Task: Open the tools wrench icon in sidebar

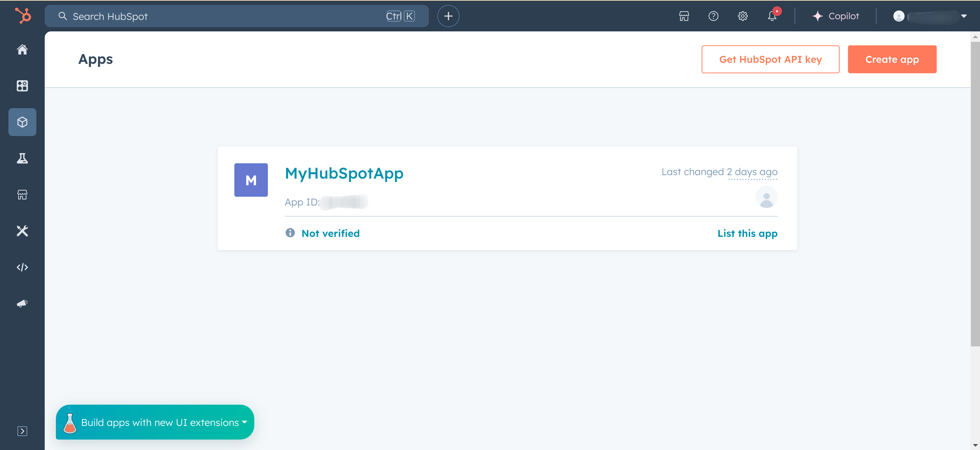Action: [22, 231]
